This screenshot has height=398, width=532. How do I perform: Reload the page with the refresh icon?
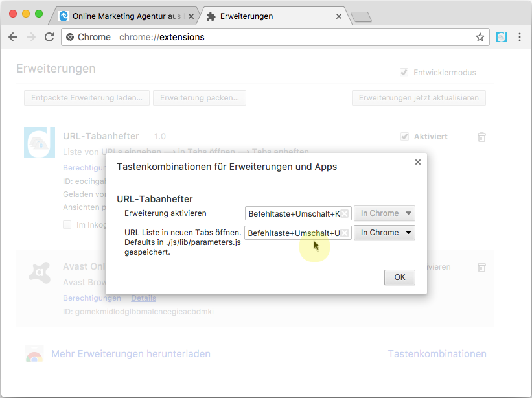(x=49, y=37)
